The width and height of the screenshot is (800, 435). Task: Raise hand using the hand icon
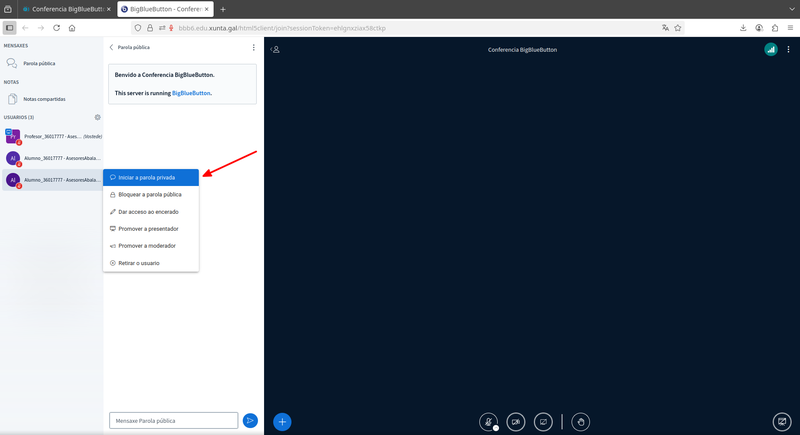[x=581, y=422]
